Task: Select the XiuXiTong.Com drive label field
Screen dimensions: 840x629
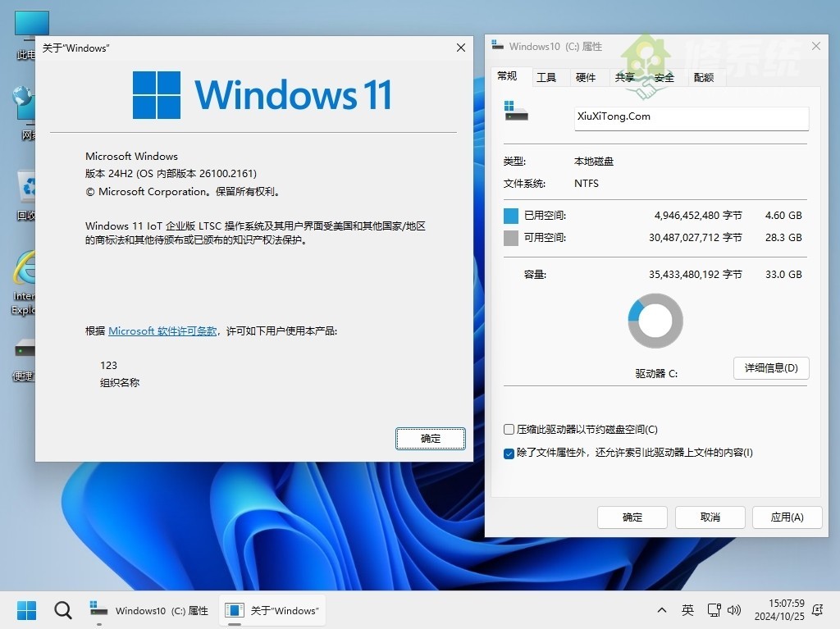Action: click(x=692, y=117)
